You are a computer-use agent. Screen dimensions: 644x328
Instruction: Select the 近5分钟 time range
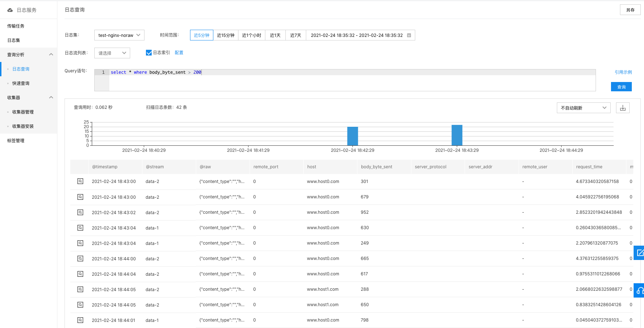click(x=202, y=35)
